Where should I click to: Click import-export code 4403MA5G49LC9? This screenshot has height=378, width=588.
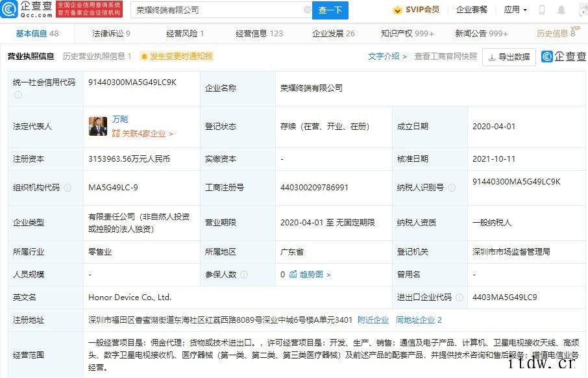click(x=505, y=297)
